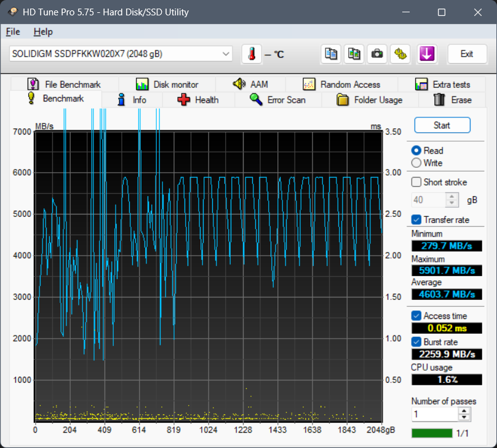This screenshot has width=497, height=448.
Task: Click the thermometer temperature icon
Action: [x=252, y=54]
